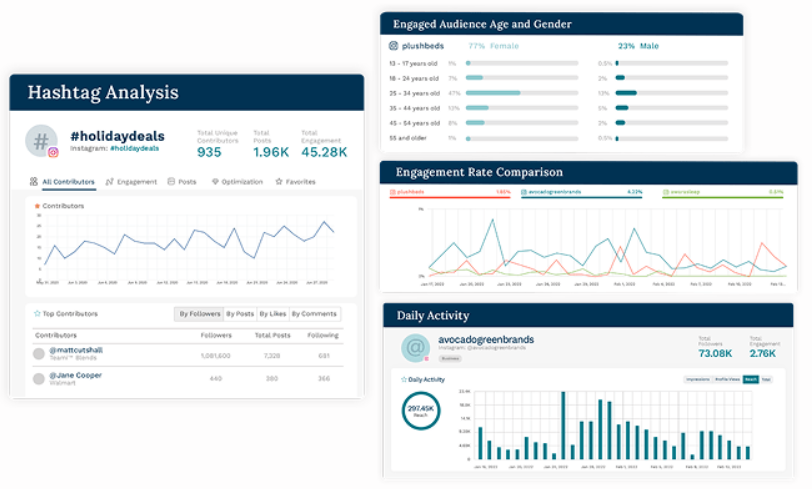Click the Posts tab icon
Screen dimensions: 812x489
(x=171, y=181)
